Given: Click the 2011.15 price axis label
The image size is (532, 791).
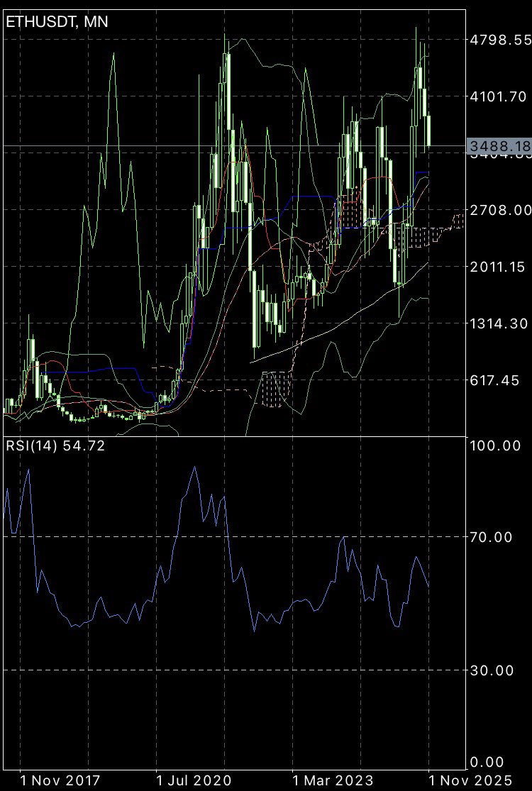Looking at the screenshot, I should pyautogui.click(x=498, y=266).
